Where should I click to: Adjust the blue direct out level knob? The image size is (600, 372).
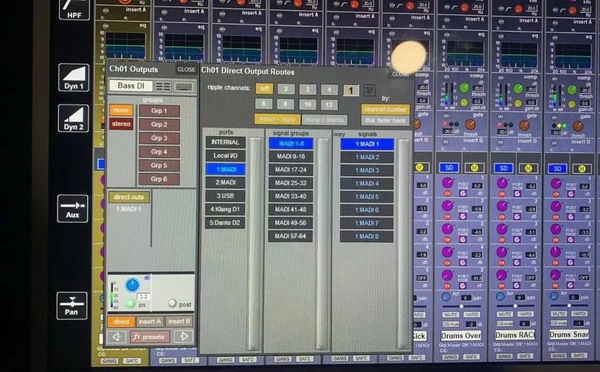click(132, 285)
